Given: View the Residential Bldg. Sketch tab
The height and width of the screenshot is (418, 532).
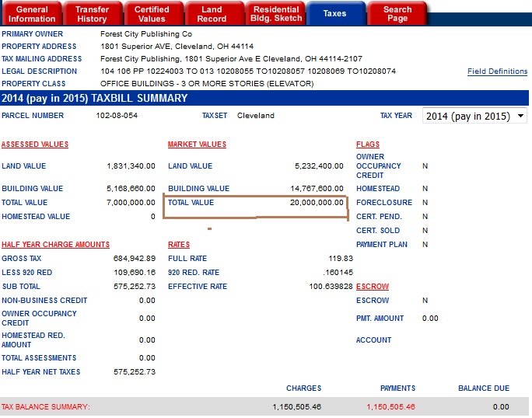Looking at the screenshot, I should 276,13.
